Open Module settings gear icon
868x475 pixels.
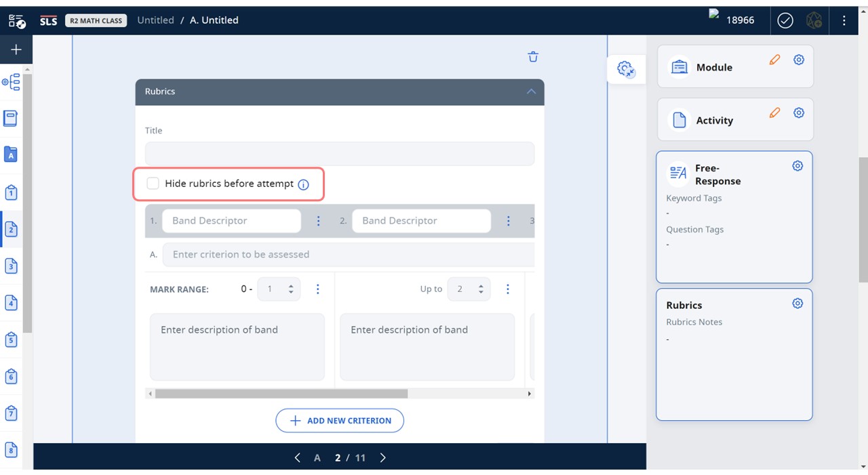tap(799, 60)
